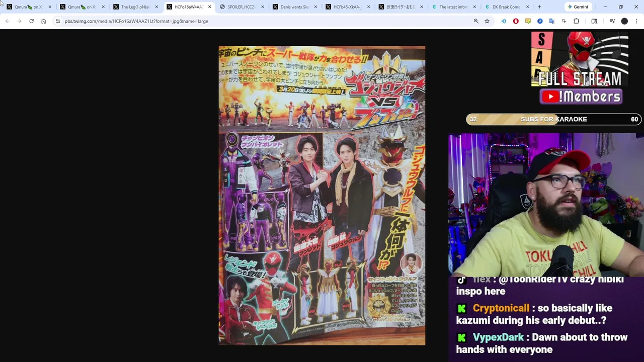644x362 pixels.
Task: Click the FULL STREAM overlay text
Action: (x=580, y=79)
